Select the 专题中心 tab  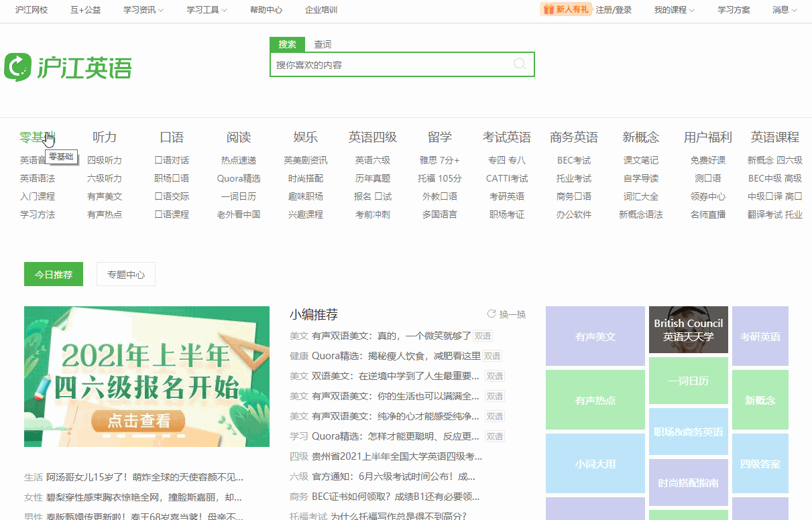point(125,273)
